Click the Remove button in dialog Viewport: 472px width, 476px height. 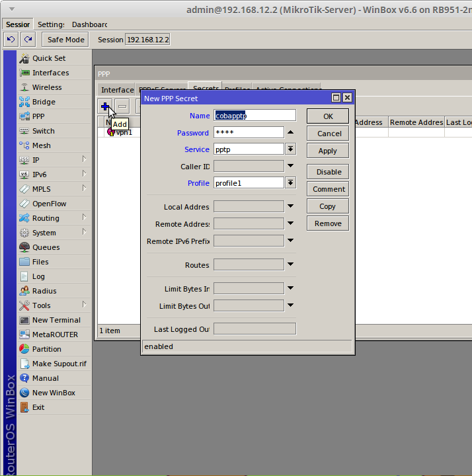tap(328, 223)
